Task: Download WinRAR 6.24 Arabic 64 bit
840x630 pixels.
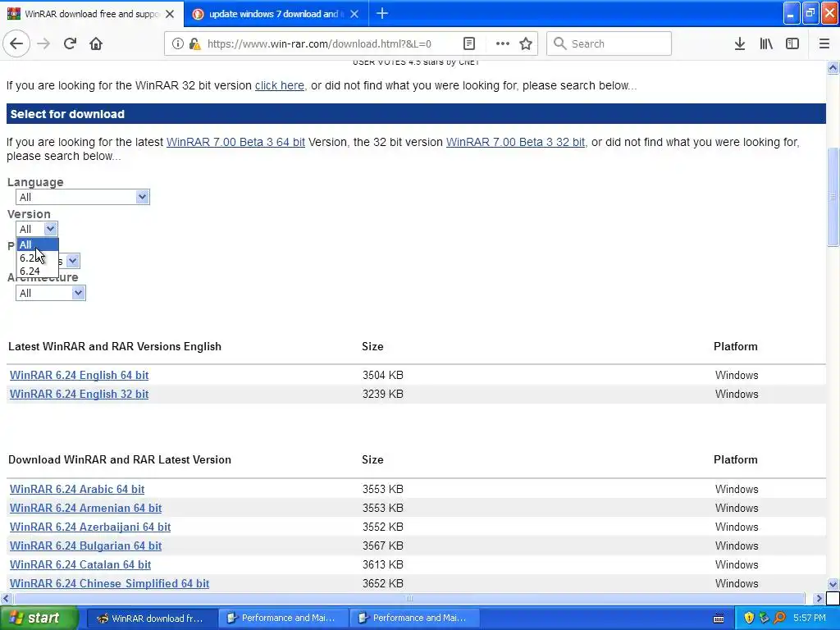Action: pos(77,489)
